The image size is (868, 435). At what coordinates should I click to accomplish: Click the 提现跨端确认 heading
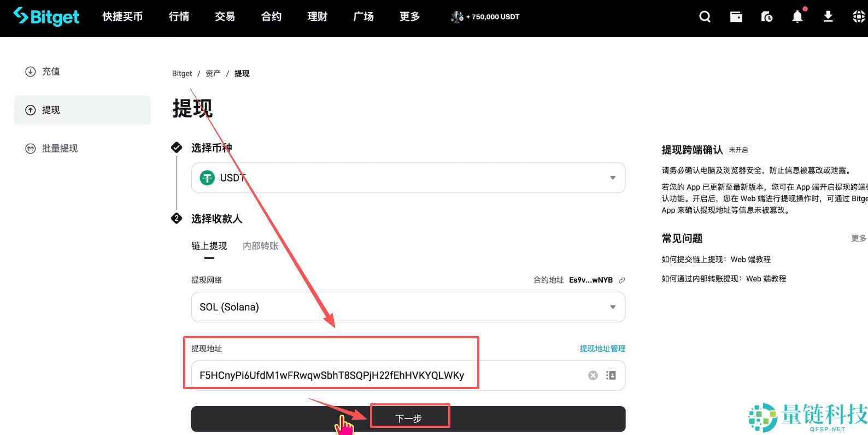click(692, 150)
